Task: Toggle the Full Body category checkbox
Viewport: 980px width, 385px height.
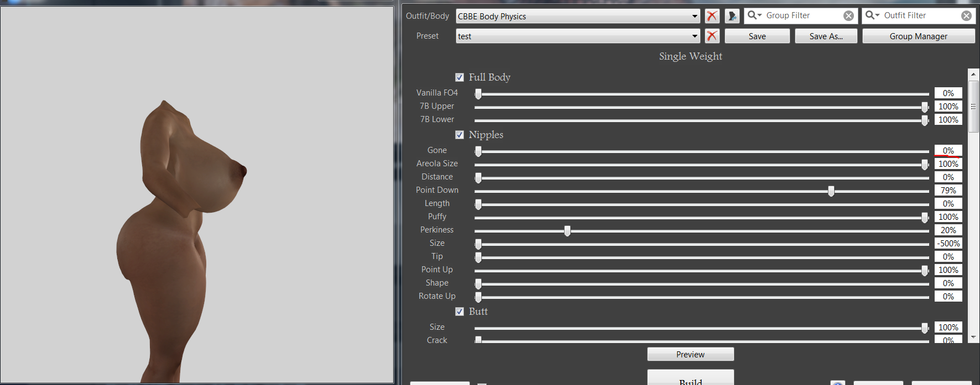Action: pos(460,77)
